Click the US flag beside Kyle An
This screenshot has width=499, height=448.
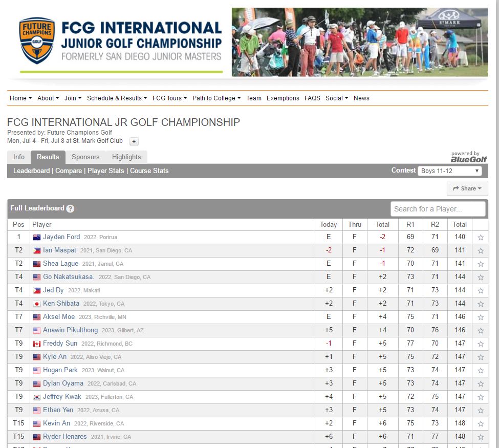point(37,357)
